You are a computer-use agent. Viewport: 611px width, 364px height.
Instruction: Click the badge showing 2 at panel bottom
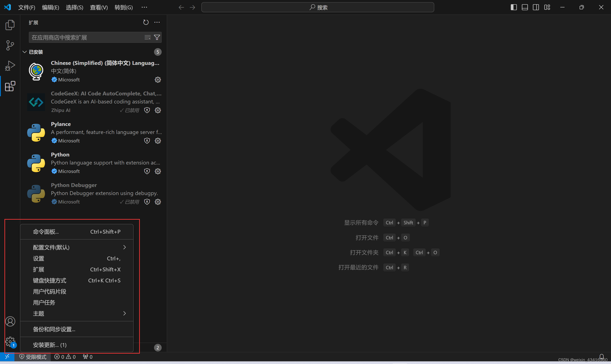coord(158,347)
